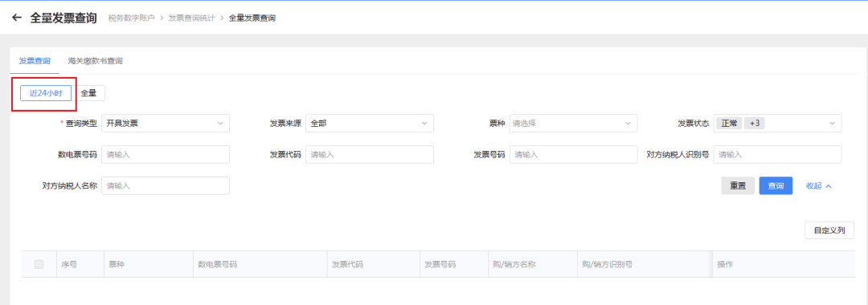Switch to the 发票查询 tab
868x305 pixels.
tap(35, 61)
